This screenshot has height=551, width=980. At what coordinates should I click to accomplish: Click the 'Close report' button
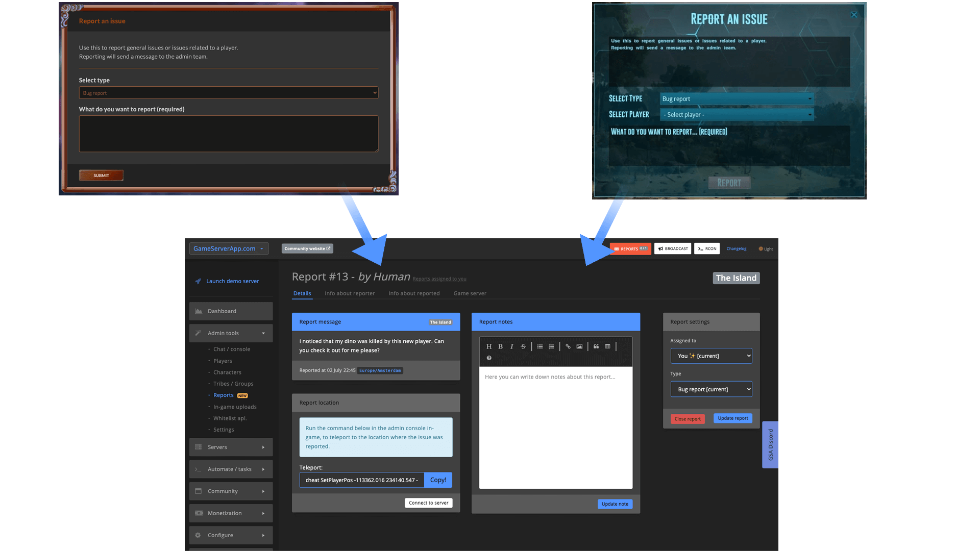[x=688, y=418]
